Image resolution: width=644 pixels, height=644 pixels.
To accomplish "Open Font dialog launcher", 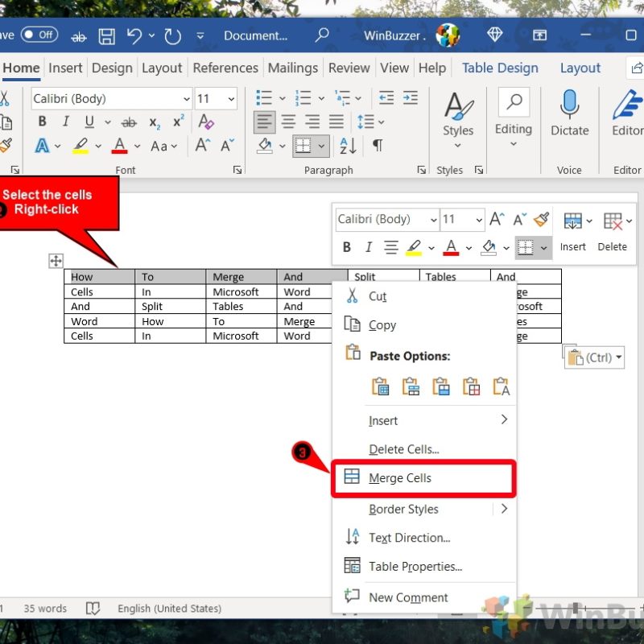I will 237,170.
